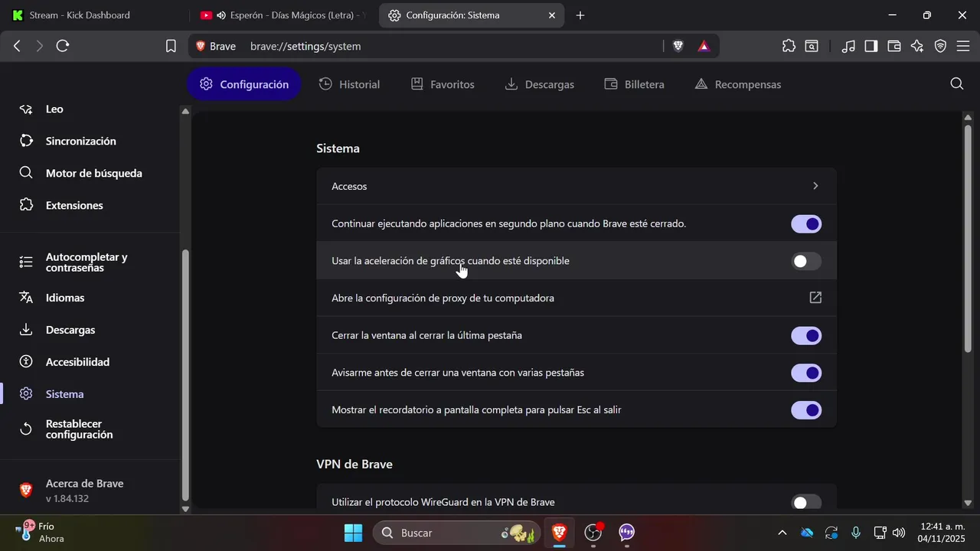Click Brave icon in the taskbar

click(x=560, y=533)
